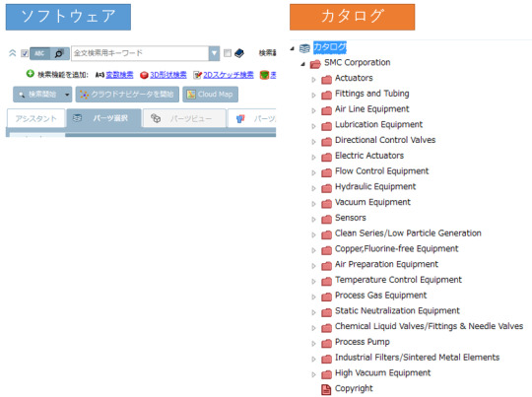Expand the Industrial Filters/Sintered Metal Elements node
Viewport: 532px width, 397px height.
[x=313, y=359]
